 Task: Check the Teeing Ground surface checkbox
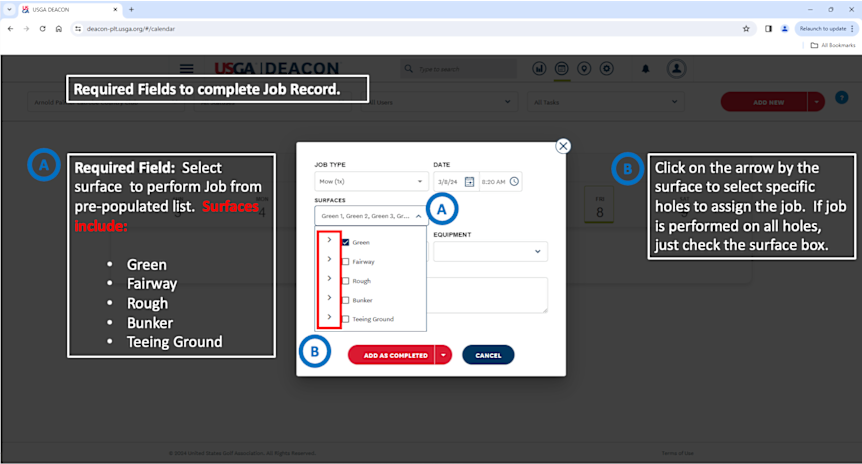pos(346,319)
